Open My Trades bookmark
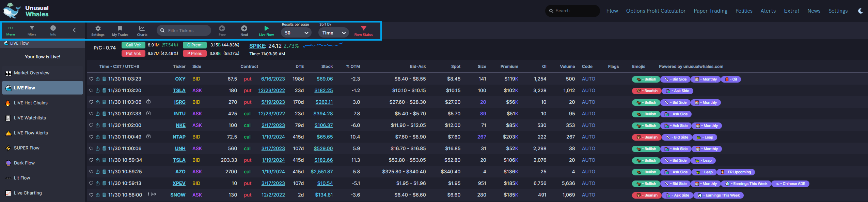 tap(120, 31)
